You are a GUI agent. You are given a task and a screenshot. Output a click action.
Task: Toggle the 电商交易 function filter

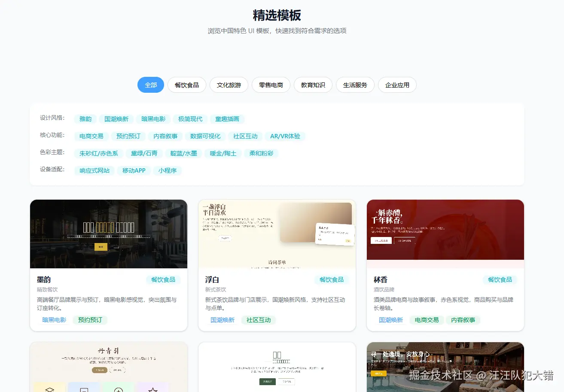point(91,136)
